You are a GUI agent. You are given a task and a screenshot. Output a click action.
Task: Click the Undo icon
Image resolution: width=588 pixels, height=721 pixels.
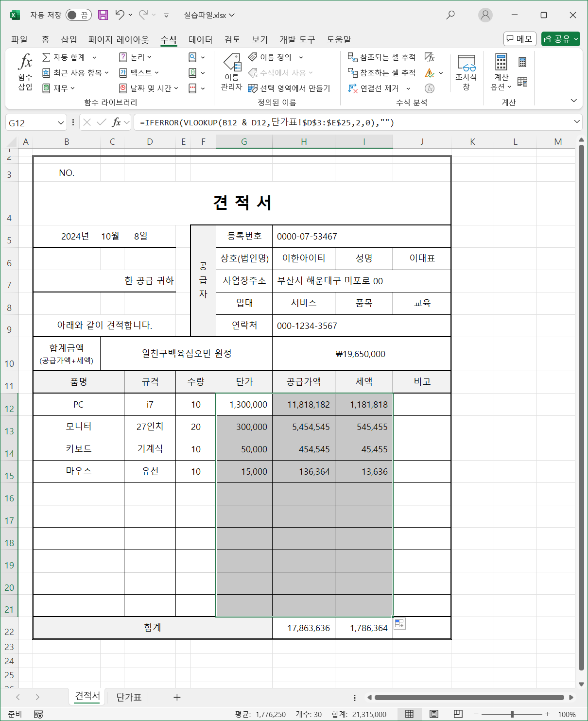[x=120, y=15]
